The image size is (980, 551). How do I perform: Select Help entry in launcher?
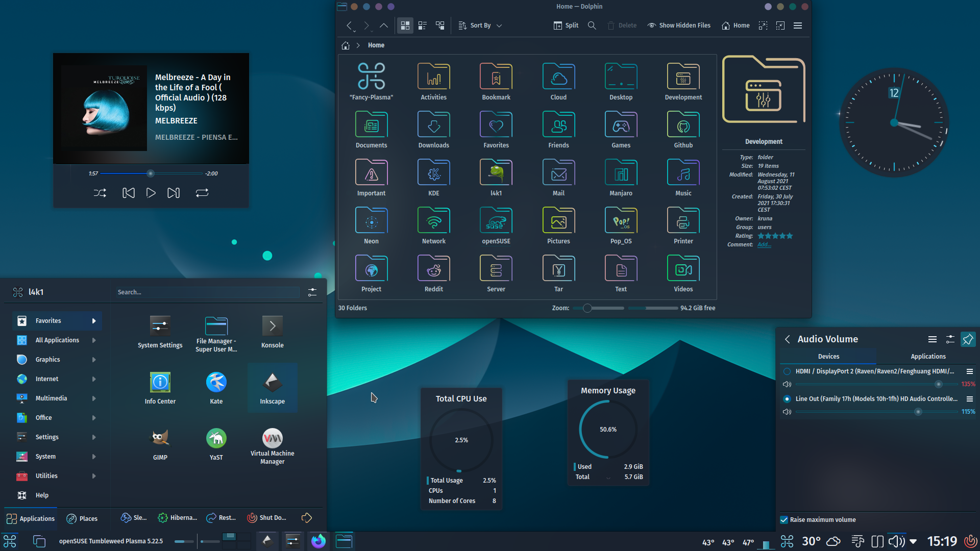click(57, 495)
